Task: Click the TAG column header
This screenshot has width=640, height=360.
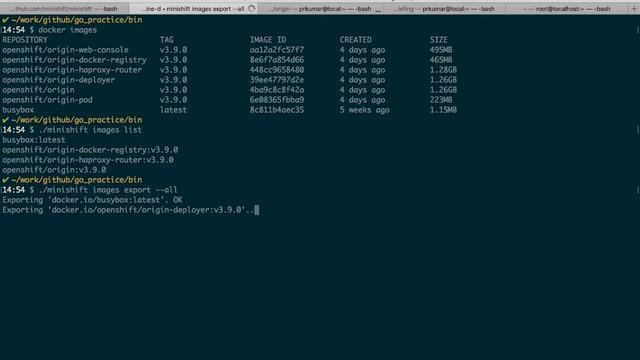Action: coord(167,40)
